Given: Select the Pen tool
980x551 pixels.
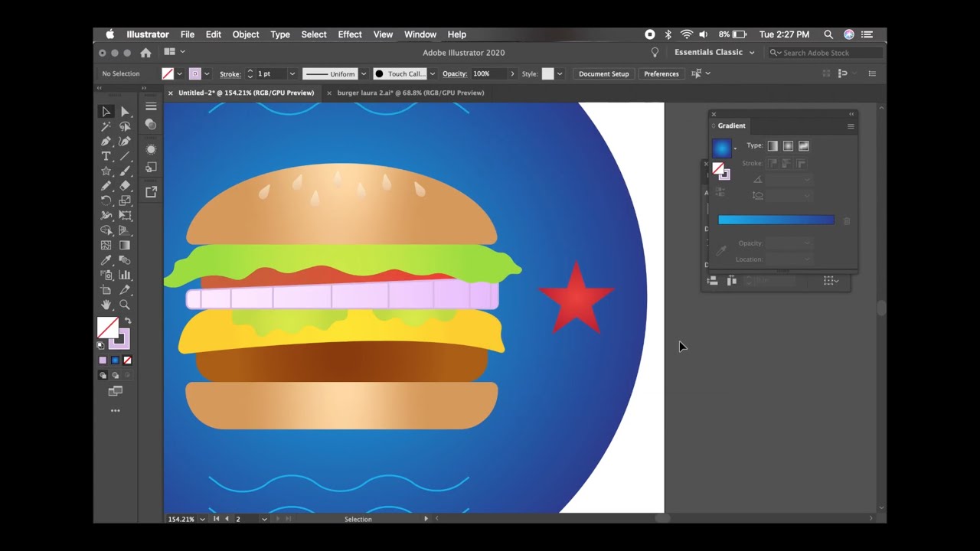Looking at the screenshot, I should pyautogui.click(x=106, y=142).
